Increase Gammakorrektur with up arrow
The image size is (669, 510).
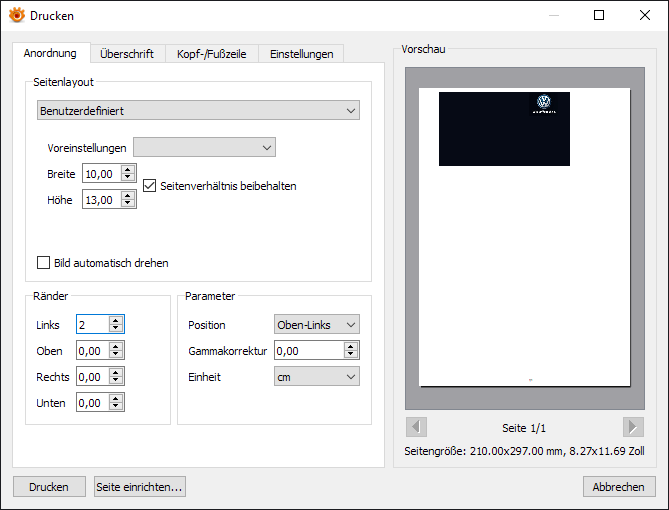coord(351,347)
